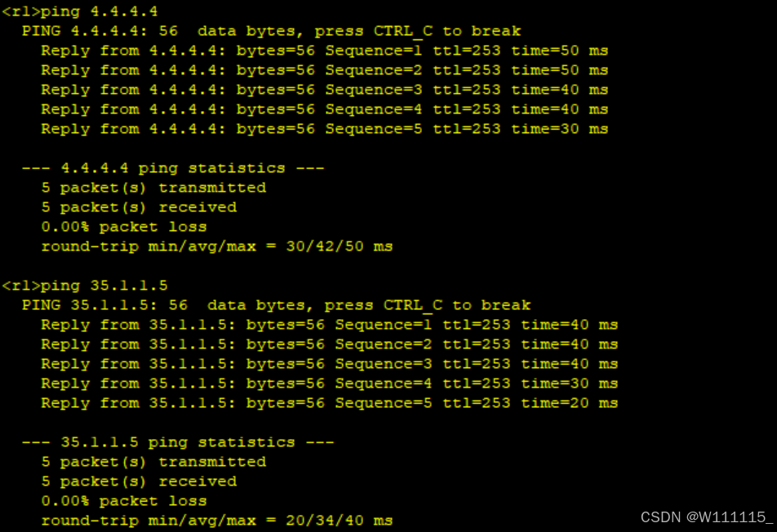Click the 4.4.4.4 reply with Sequence=1
Image resolution: width=777 pixels, height=532 pixels.
(x=325, y=51)
